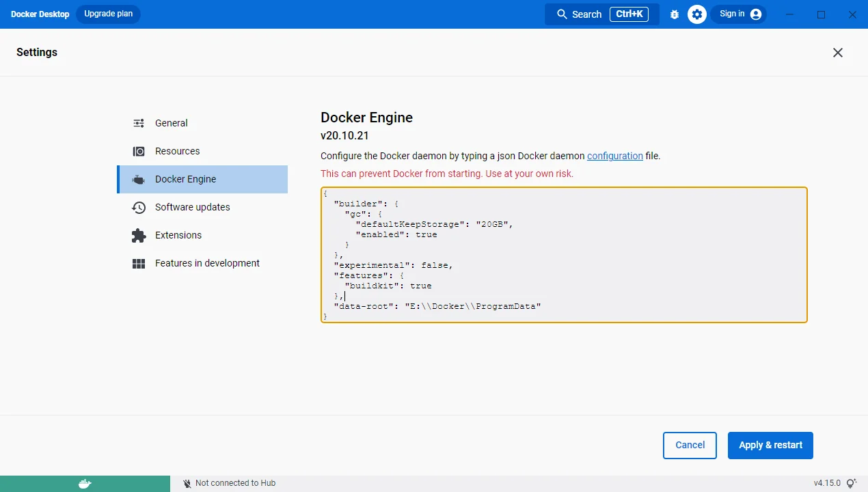Screen dimensions: 868x492
Task: Click the feedback icon beside version v4.15.0
Action: click(851, 484)
